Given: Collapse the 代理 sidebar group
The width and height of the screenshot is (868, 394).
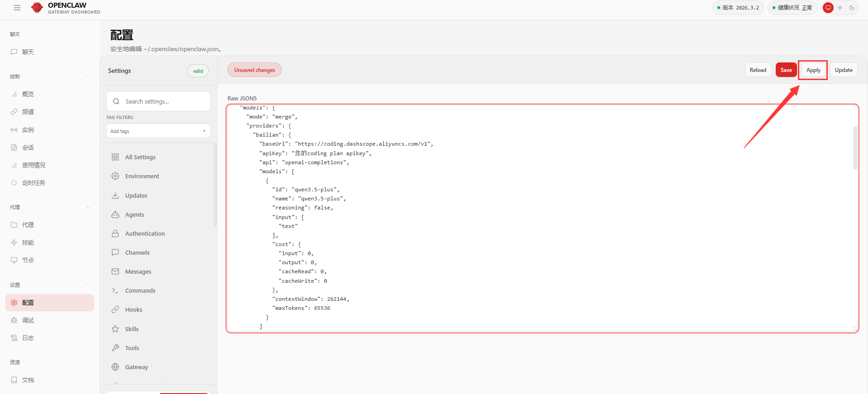Looking at the screenshot, I should tap(88, 208).
